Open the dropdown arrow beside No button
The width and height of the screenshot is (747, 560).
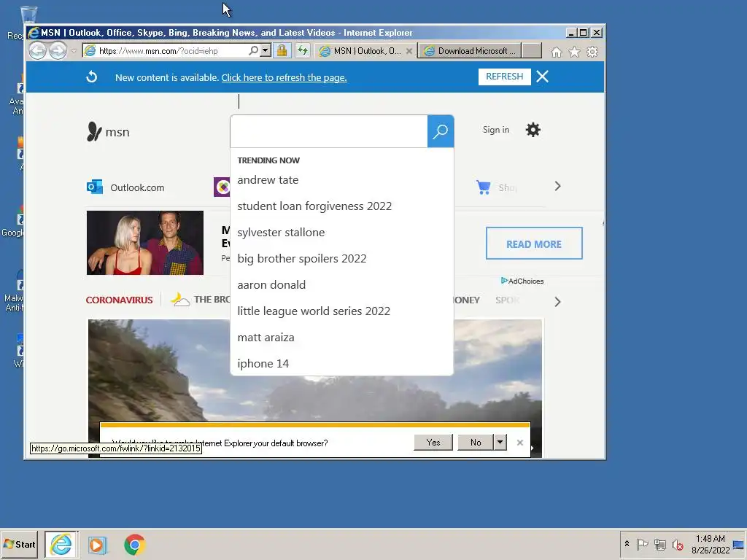[500, 443]
